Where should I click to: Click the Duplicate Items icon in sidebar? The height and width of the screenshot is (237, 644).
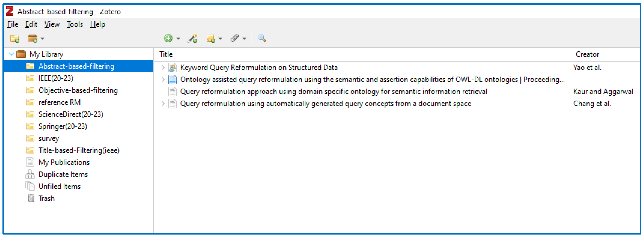pyautogui.click(x=31, y=174)
